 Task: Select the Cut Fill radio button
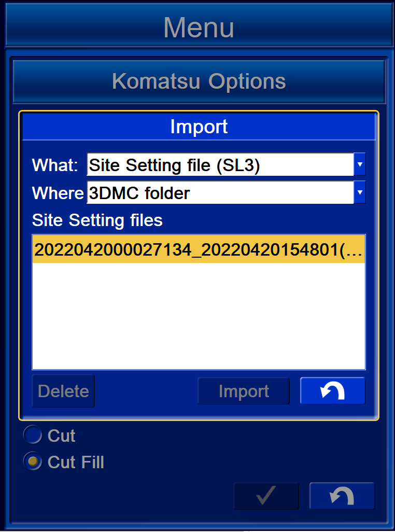[x=33, y=461]
